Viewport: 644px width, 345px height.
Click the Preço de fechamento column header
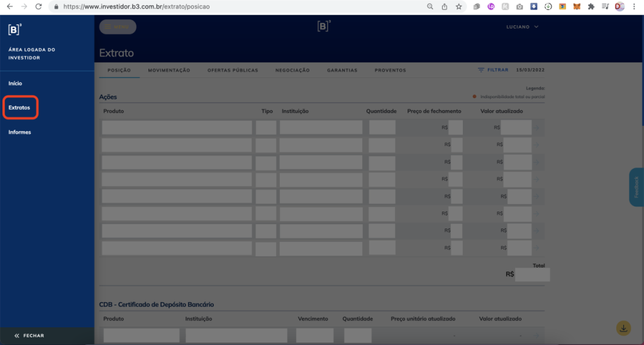(434, 111)
